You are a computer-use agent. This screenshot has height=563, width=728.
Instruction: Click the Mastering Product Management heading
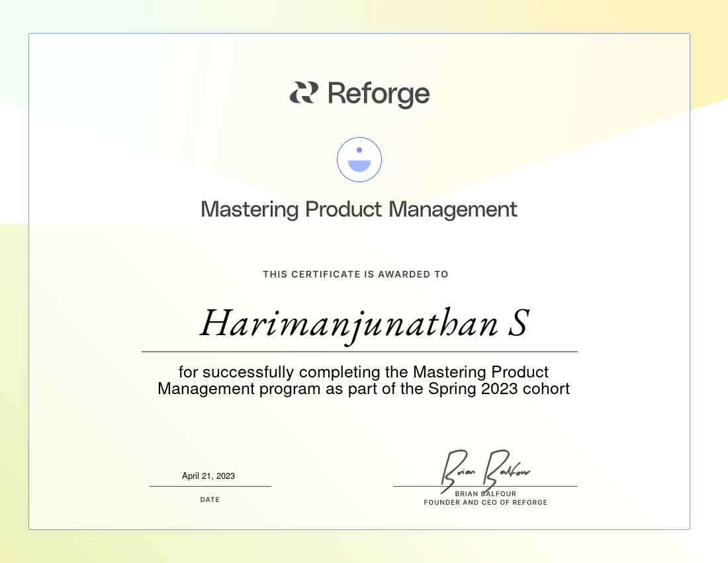[359, 210]
